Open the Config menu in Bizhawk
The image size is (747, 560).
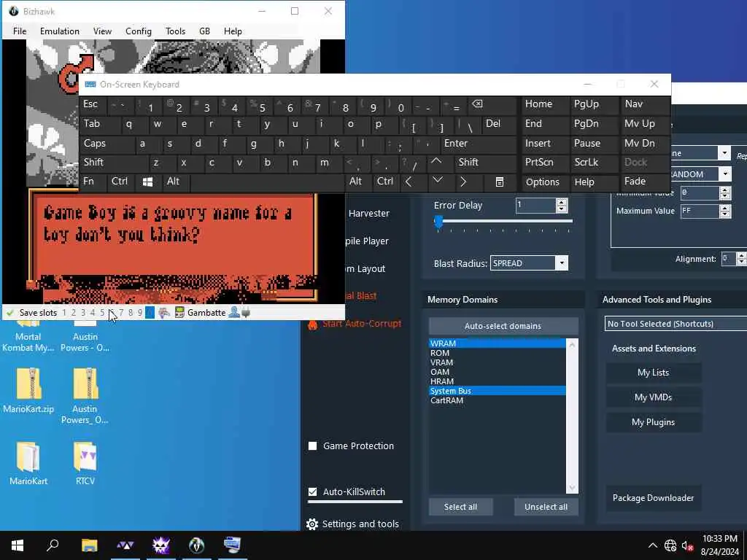pos(139,31)
